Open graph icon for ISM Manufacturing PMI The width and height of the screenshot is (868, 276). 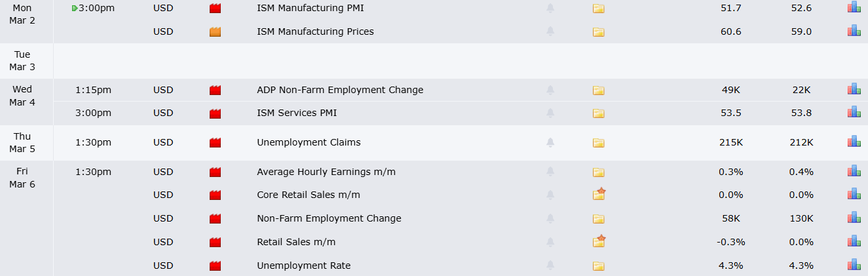coord(854,9)
